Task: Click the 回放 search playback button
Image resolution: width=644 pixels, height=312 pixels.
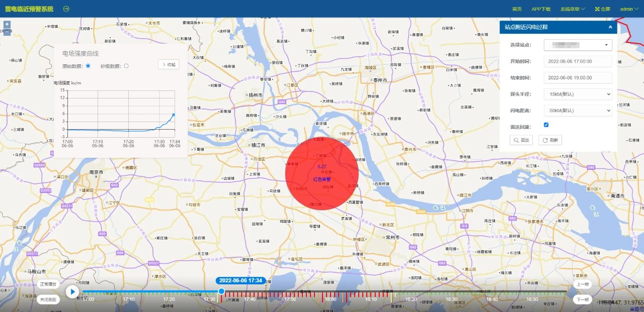Action: (521, 140)
